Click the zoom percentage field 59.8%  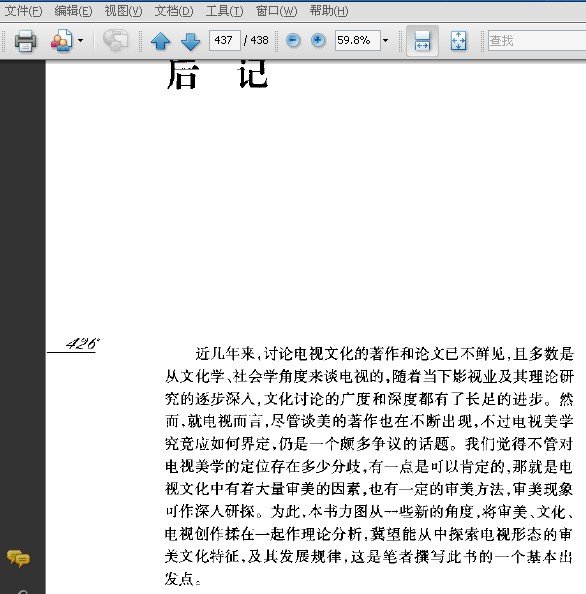coord(358,40)
